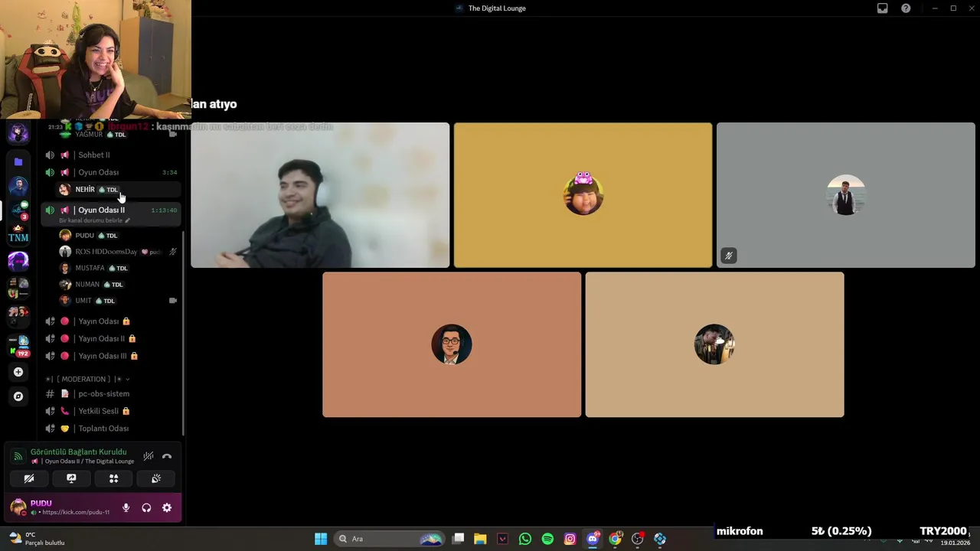Join the Oyun Odası voice channel
Image resolution: width=980 pixels, height=551 pixels.
point(113,172)
